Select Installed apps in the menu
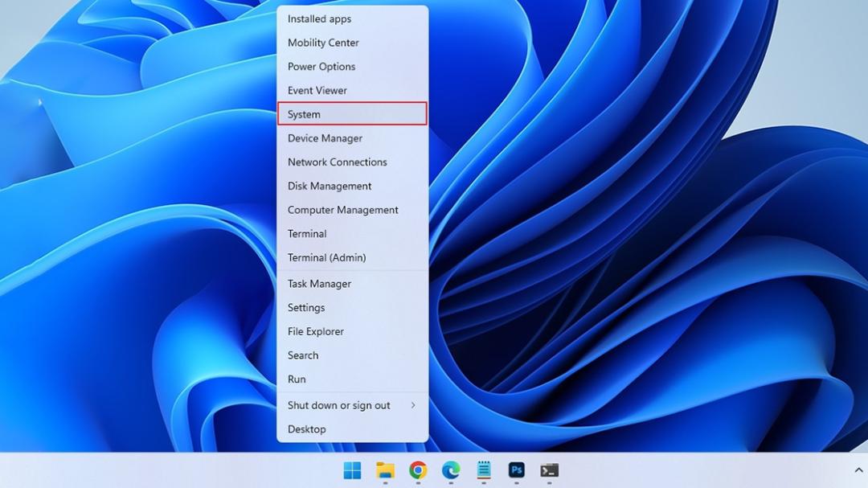868x488 pixels. pyautogui.click(x=353, y=18)
